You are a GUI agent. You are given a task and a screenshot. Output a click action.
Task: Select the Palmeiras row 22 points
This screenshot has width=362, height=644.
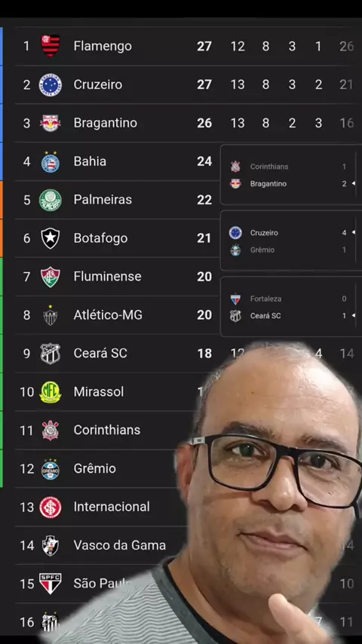[x=204, y=200]
